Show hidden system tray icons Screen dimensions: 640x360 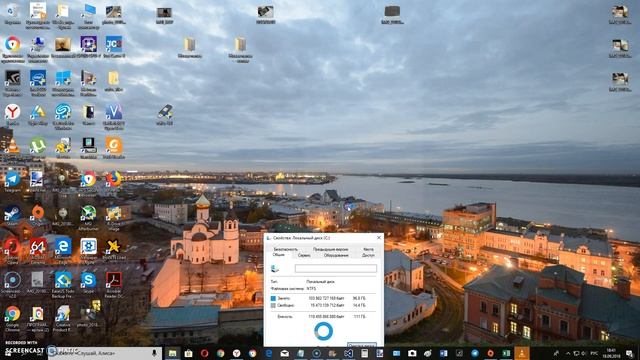[568, 353]
